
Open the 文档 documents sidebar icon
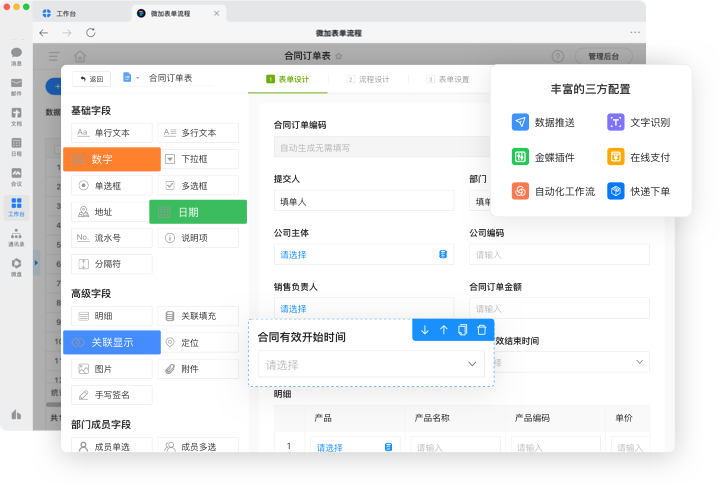click(16, 117)
